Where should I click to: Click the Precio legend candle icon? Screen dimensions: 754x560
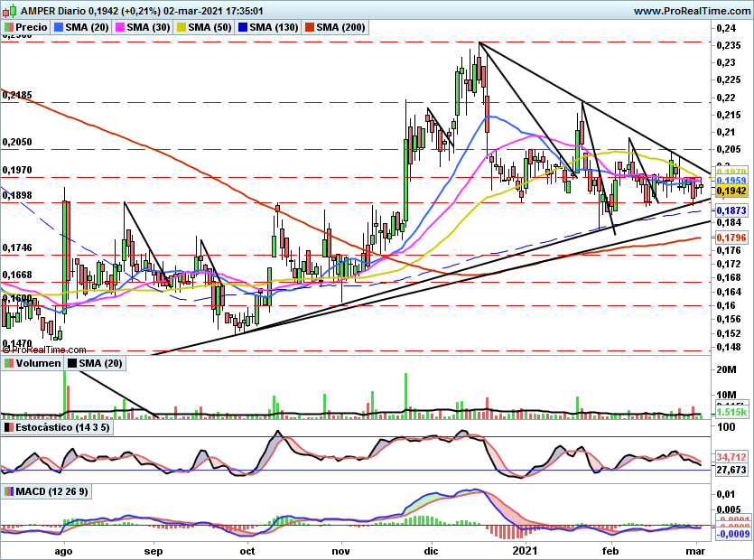(9, 27)
